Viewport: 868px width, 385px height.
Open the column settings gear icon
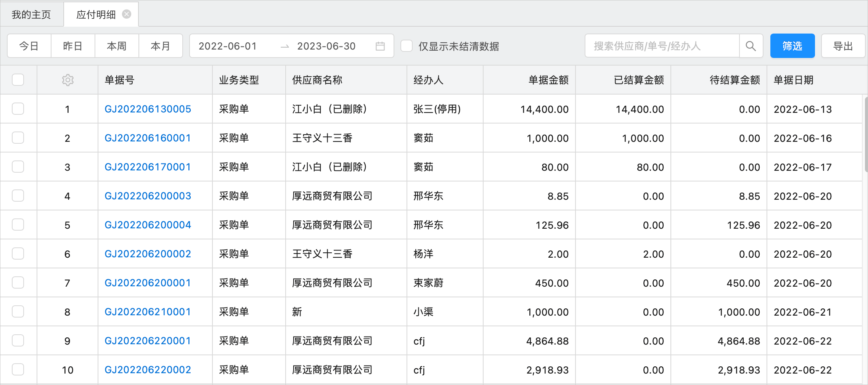click(68, 80)
